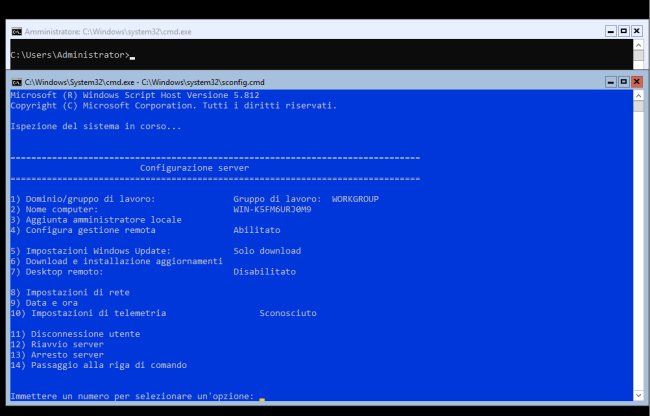Click 'Dominio/gruppo di lavoro' option line
650x416 pixels.
(83, 199)
